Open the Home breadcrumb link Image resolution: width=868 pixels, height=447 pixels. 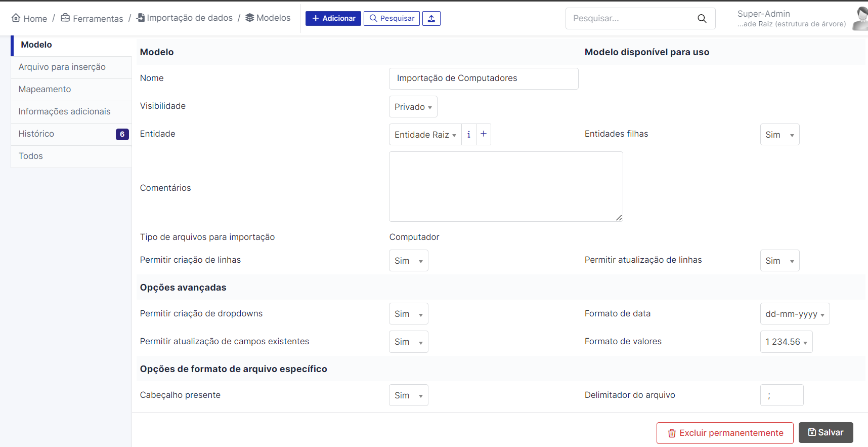pos(29,18)
